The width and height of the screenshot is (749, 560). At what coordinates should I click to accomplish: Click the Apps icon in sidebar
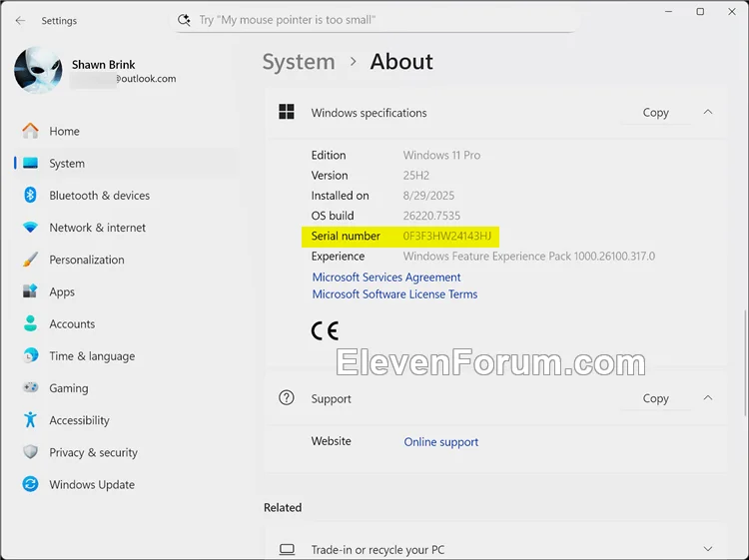click(30, 291)
